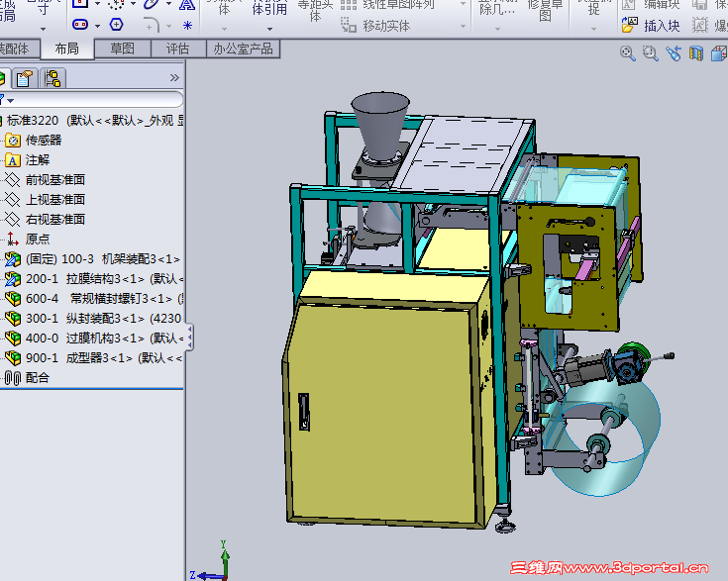Image resolution: width=728 pixels, height=581 pixels.
Task: Select 400-0 过膜机构3 component
Action: 94,338
